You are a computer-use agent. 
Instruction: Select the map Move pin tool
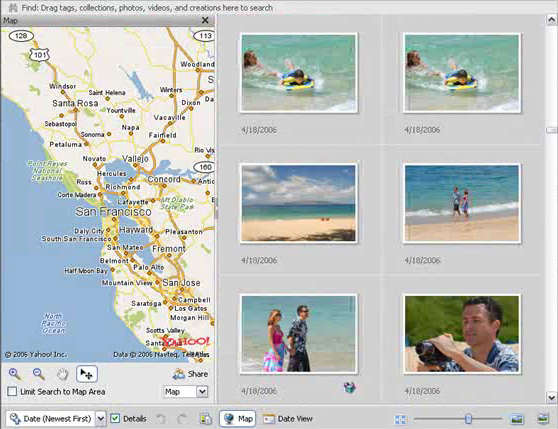pos(86,374)
